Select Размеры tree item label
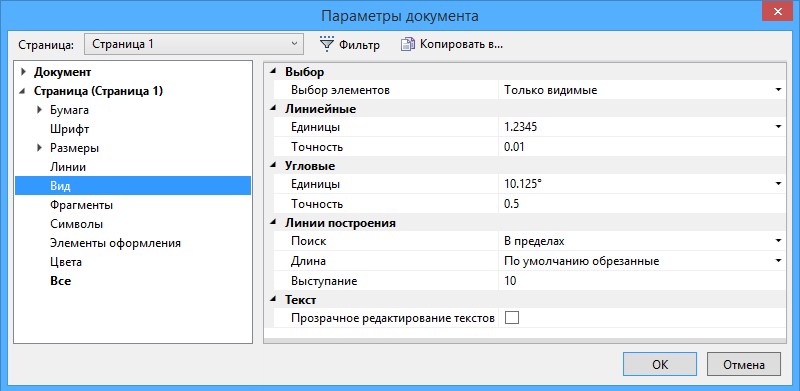800x391 pixels. pyautogui.click(x=74, y=148)
